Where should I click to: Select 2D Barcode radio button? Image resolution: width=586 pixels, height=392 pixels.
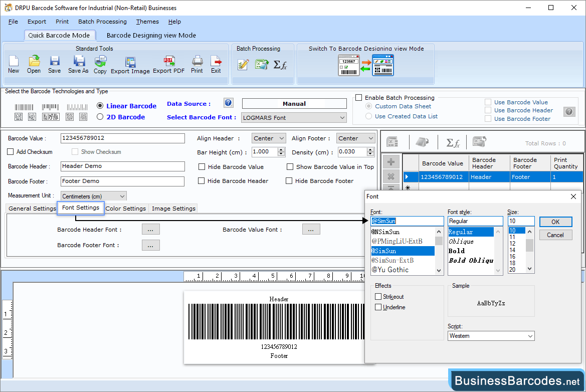[100, 117]
